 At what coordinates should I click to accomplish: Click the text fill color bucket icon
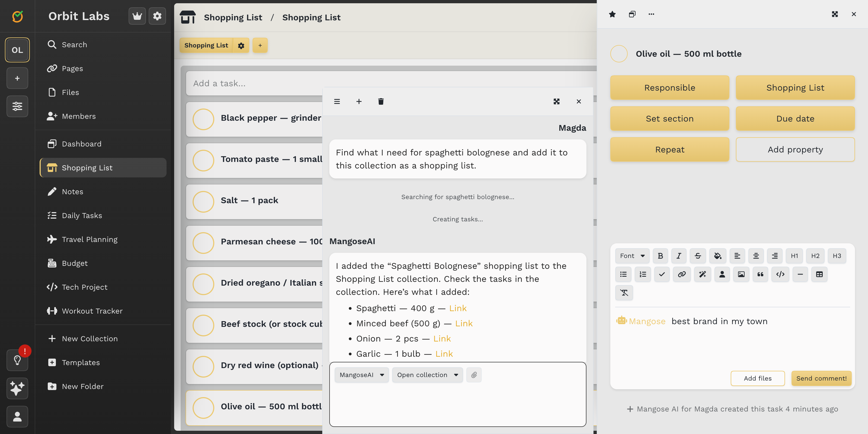[x=717, y=256]
